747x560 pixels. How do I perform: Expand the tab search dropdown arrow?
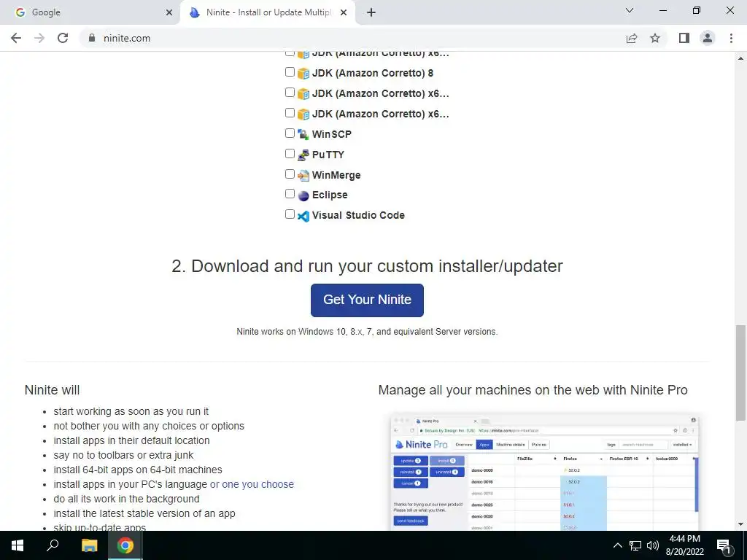click(x=630, y=10)
